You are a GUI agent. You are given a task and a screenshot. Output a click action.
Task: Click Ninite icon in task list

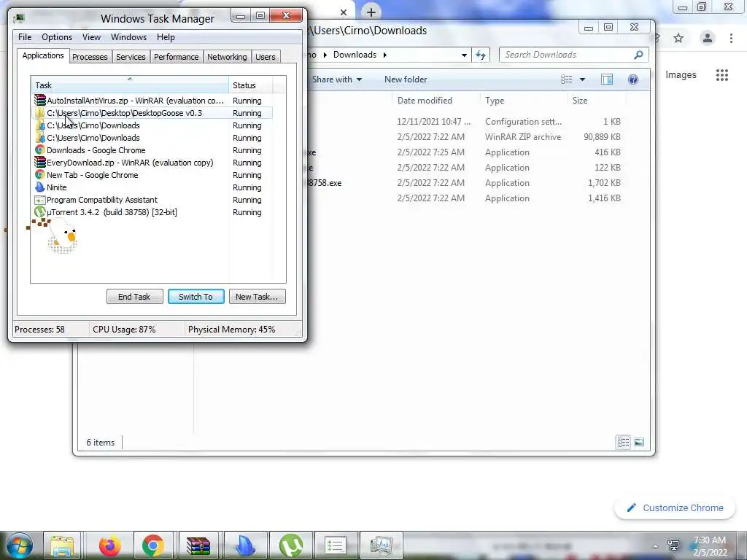point(40,187)
